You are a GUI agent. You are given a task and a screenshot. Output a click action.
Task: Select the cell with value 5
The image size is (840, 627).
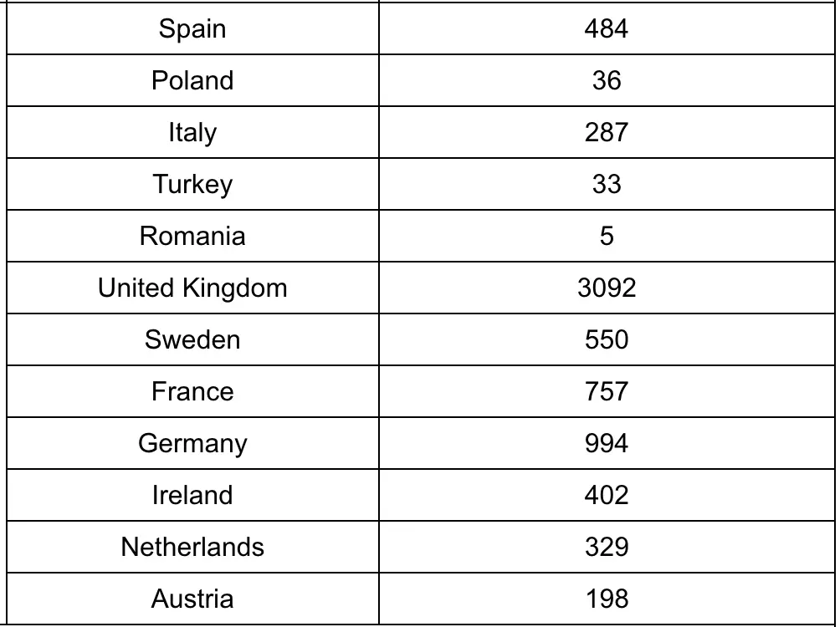click(607, 237)
